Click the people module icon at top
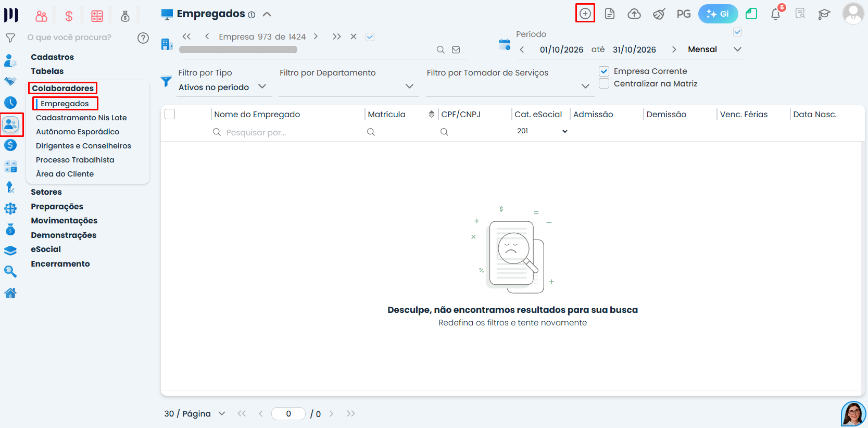868x428 pixels. pos(41,16)
